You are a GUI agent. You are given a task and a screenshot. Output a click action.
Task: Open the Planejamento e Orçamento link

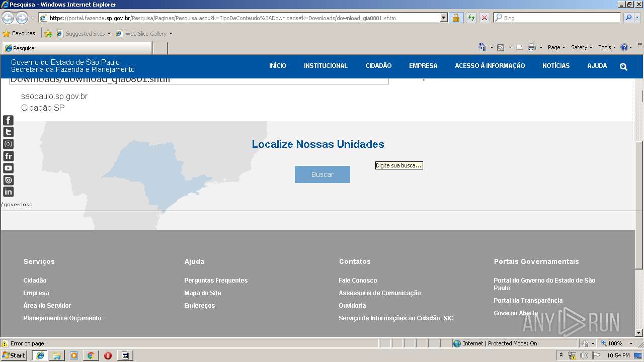[62, 318]
